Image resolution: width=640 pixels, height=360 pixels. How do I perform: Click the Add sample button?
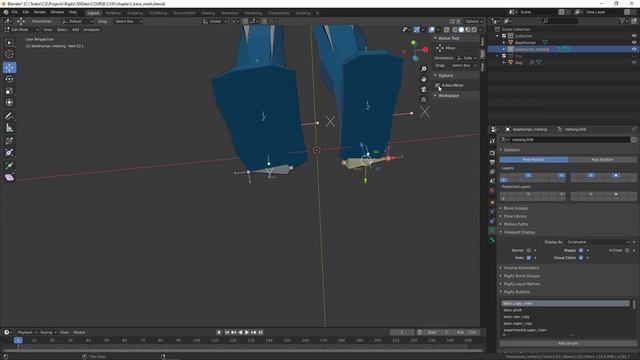click(x=568, y=343)
